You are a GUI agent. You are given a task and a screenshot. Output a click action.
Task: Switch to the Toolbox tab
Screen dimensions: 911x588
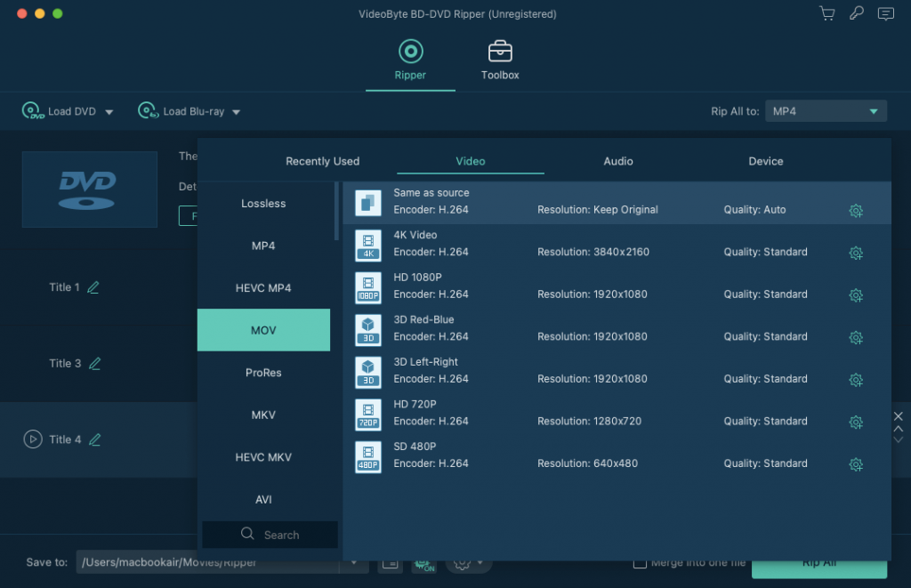coord(500,60)
